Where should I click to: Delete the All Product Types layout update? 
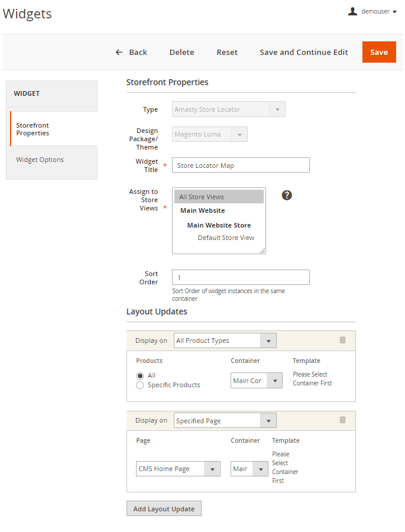[x=342, y=340]
